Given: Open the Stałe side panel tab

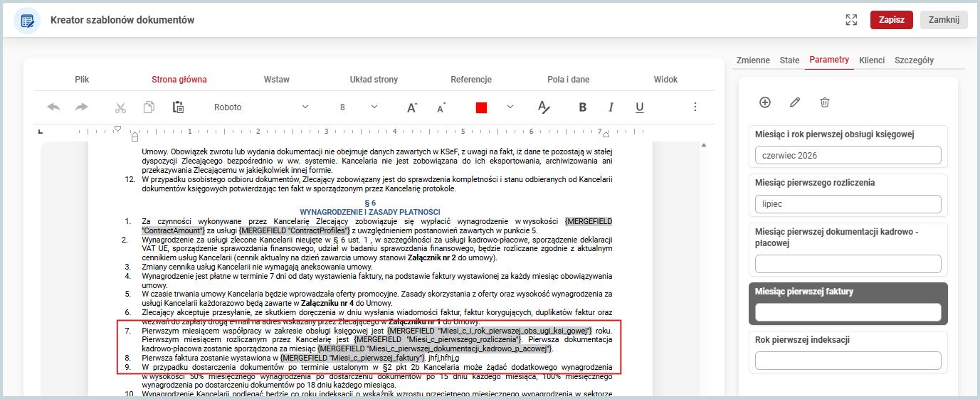Looking at the screenshot, I should 789,60.
